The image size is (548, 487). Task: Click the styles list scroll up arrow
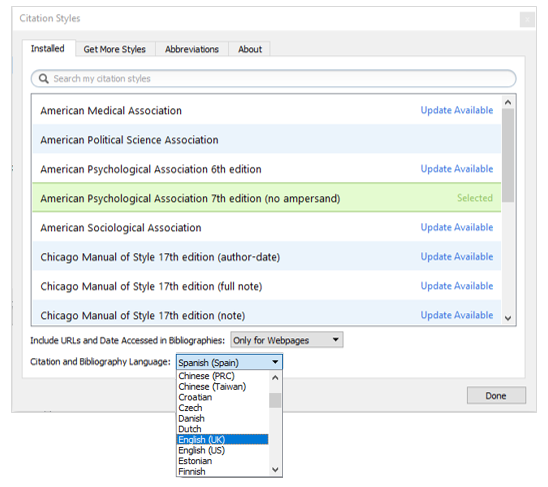tap(508, 102)
